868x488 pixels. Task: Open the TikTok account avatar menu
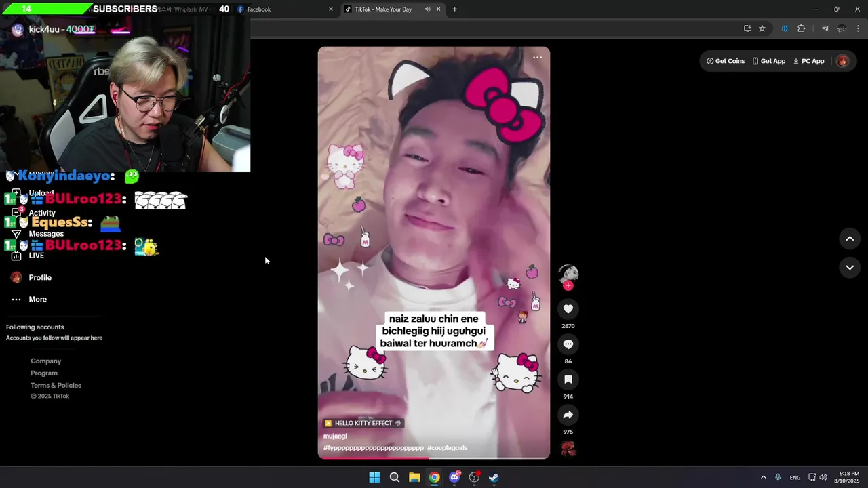coord(842,61)
